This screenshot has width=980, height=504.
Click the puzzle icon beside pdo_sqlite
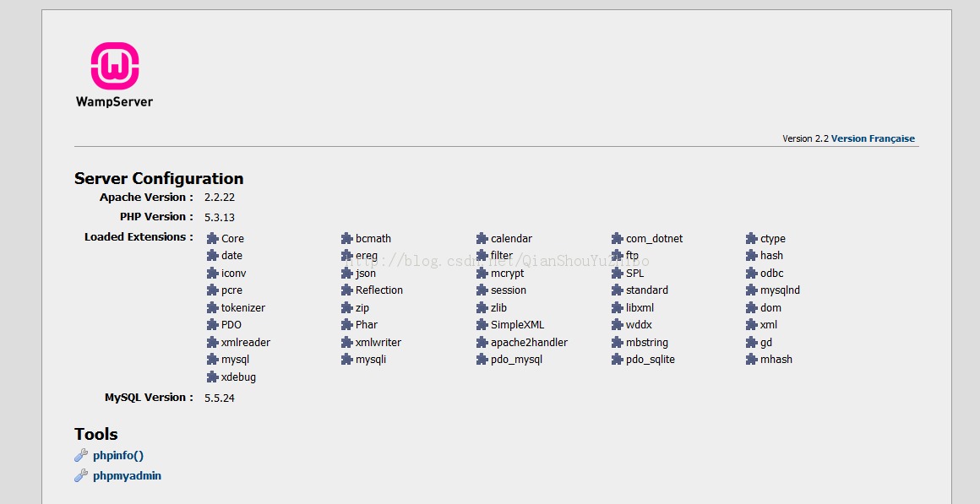coord(618,360)
